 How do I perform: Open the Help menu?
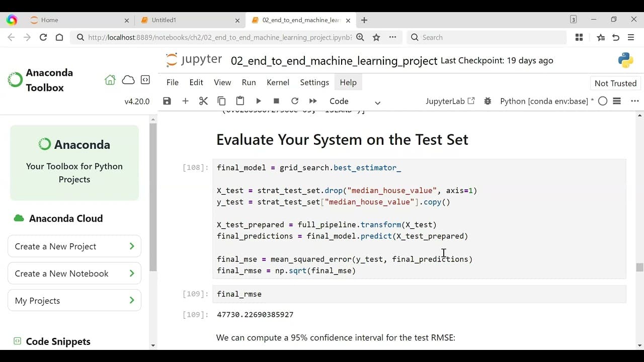pyautogui.click(x=348, y=82)
